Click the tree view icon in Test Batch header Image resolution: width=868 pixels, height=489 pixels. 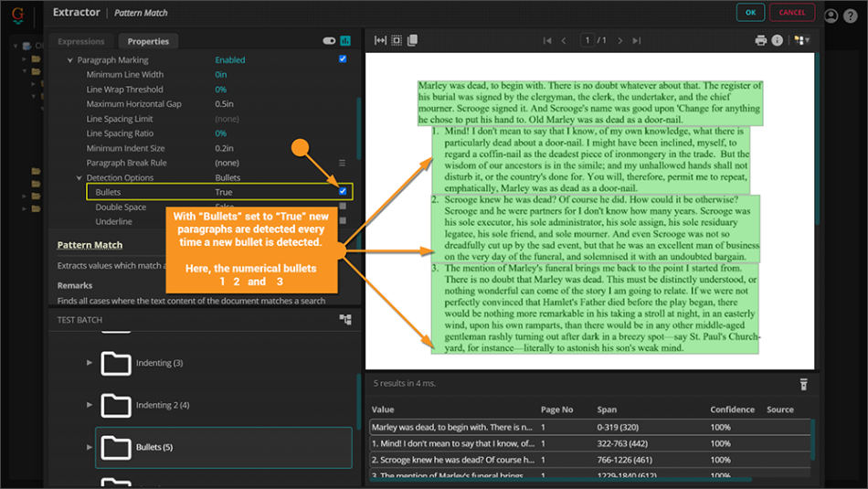click(x=345, y=320)
